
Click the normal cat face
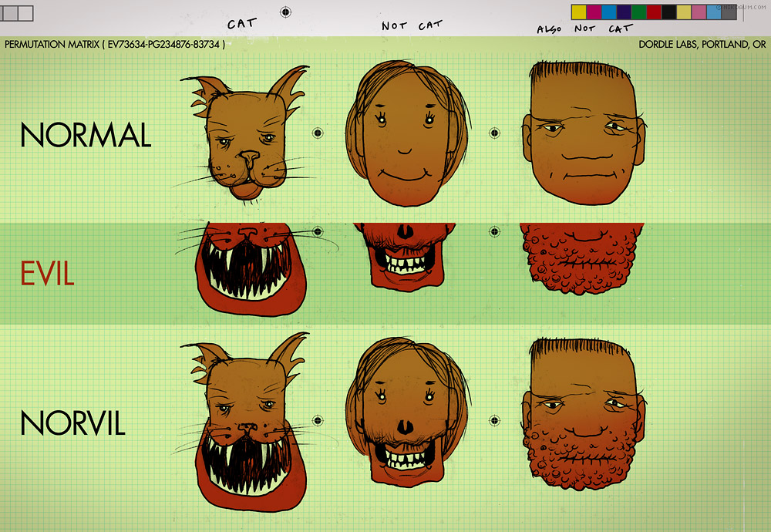245,139
